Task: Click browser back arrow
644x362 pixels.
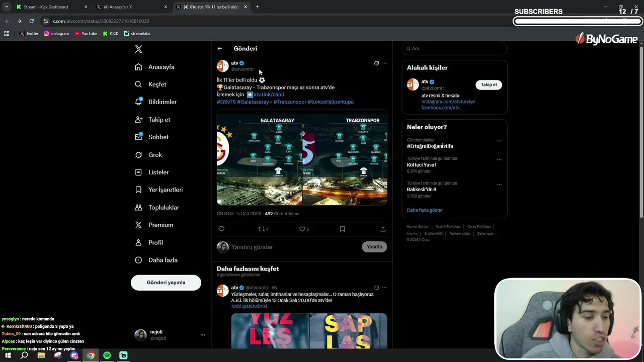Action: [7, 21]
